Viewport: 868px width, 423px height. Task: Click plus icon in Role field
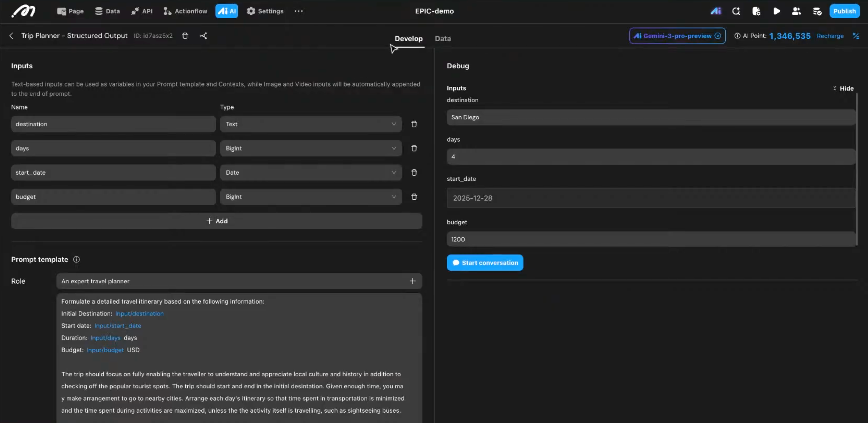pos(413,281)
